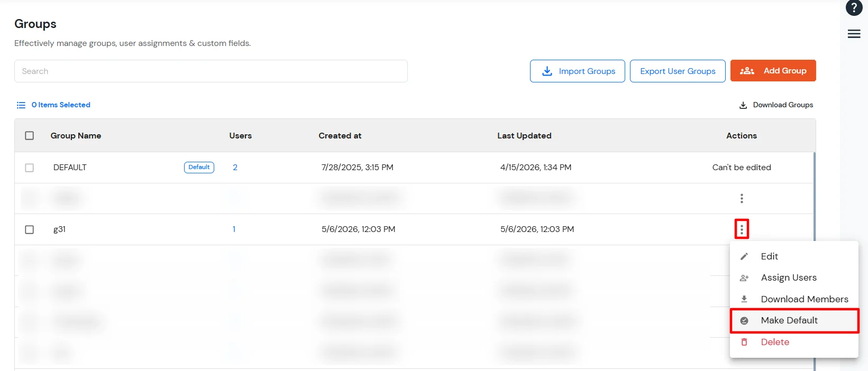
Task: Click the Download Groups arrow icon
Action: (x=743, y=105)
